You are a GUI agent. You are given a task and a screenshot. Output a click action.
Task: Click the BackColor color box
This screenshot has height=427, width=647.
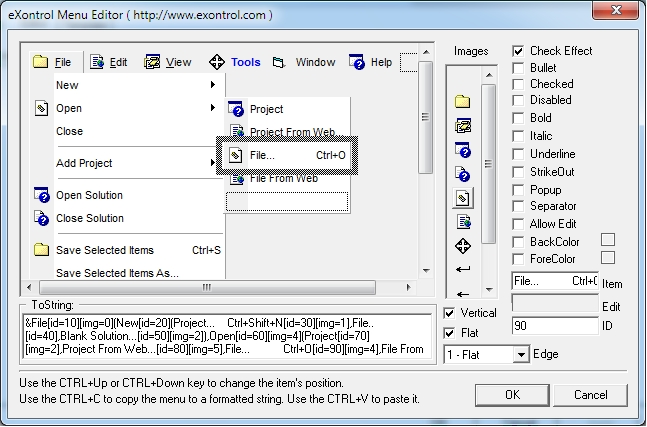click(607, 240)
